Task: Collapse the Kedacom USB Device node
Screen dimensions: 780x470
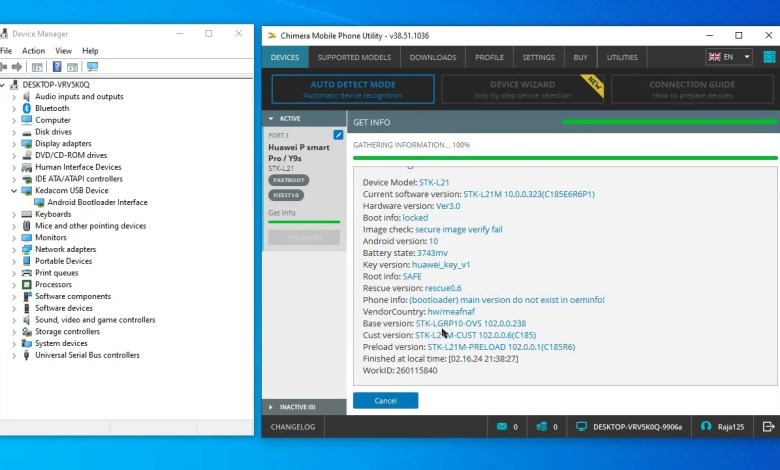Action: click(14, 190)
